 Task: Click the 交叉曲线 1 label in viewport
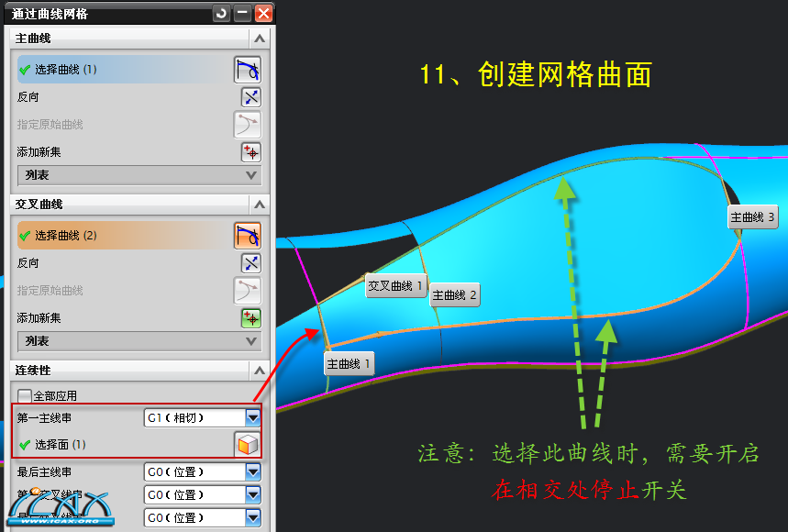[395, 285]
